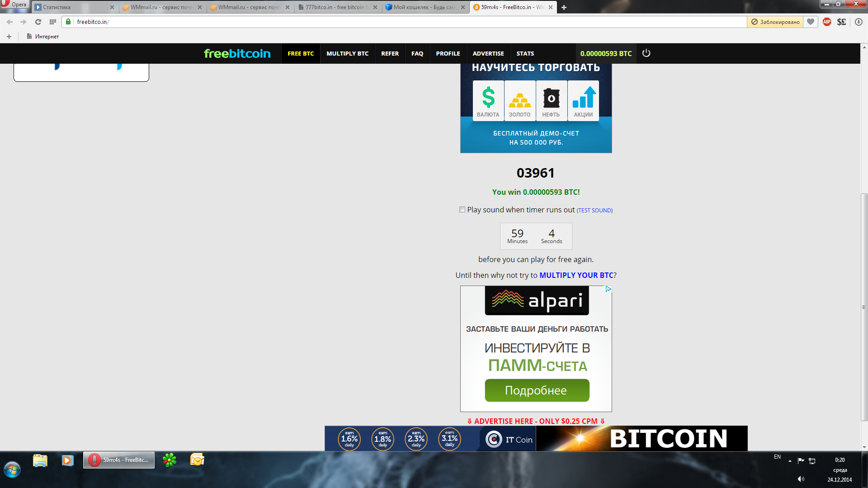Click the green padlock security icon

(x=68, y=22)
